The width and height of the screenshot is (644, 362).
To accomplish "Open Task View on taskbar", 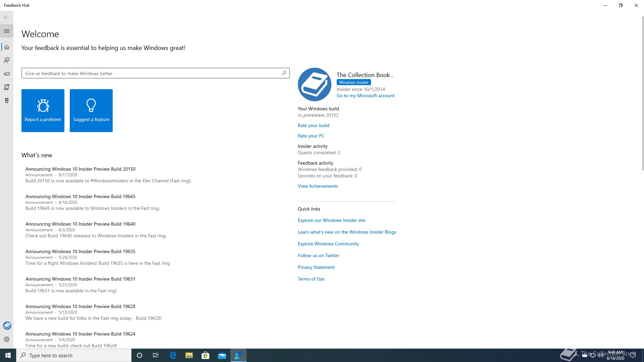I will tap(156, 355).
